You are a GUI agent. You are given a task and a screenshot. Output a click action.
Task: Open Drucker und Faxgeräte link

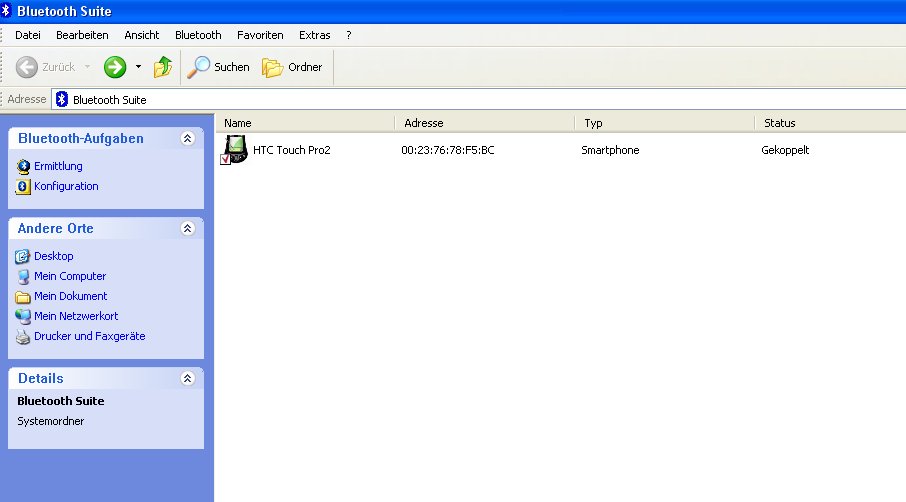(x=90, y=336)
